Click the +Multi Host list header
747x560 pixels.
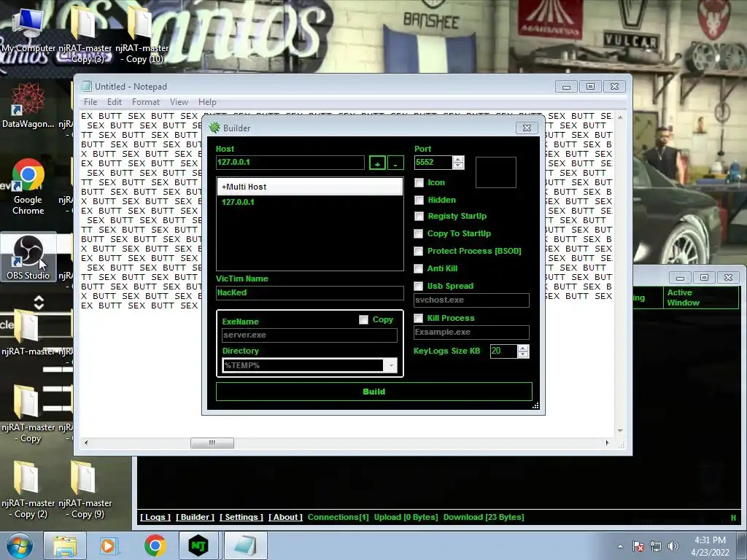pos(309,187)
